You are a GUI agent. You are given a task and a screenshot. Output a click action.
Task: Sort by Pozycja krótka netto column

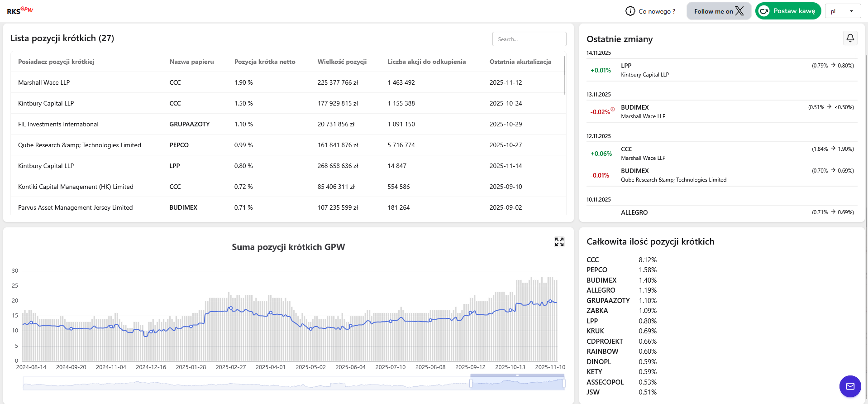coord(264,62)
